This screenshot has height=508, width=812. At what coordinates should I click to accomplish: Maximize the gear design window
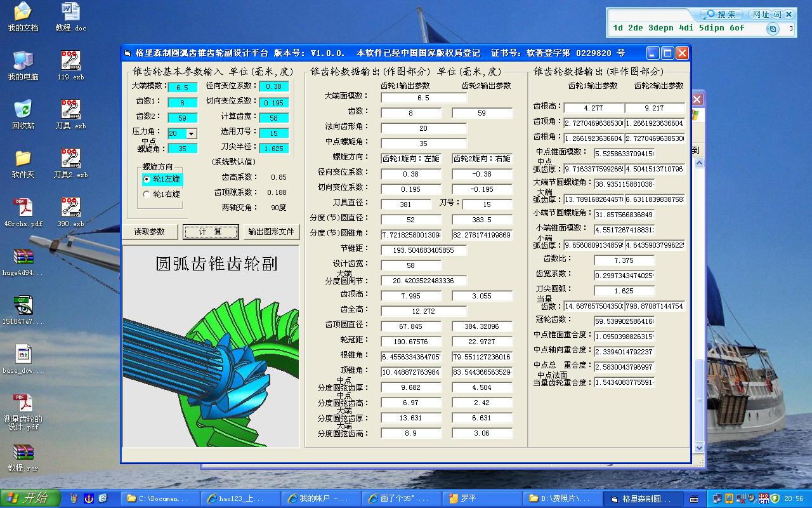click(667, 53)
